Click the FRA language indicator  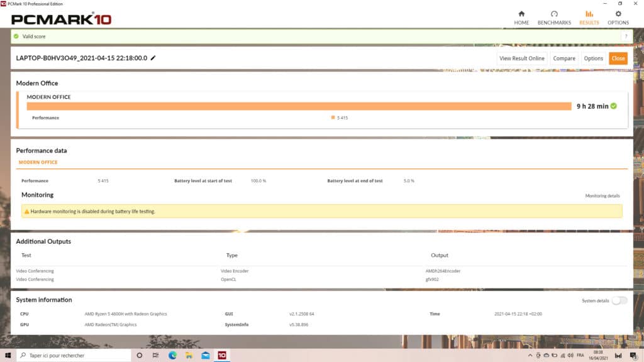580,356
